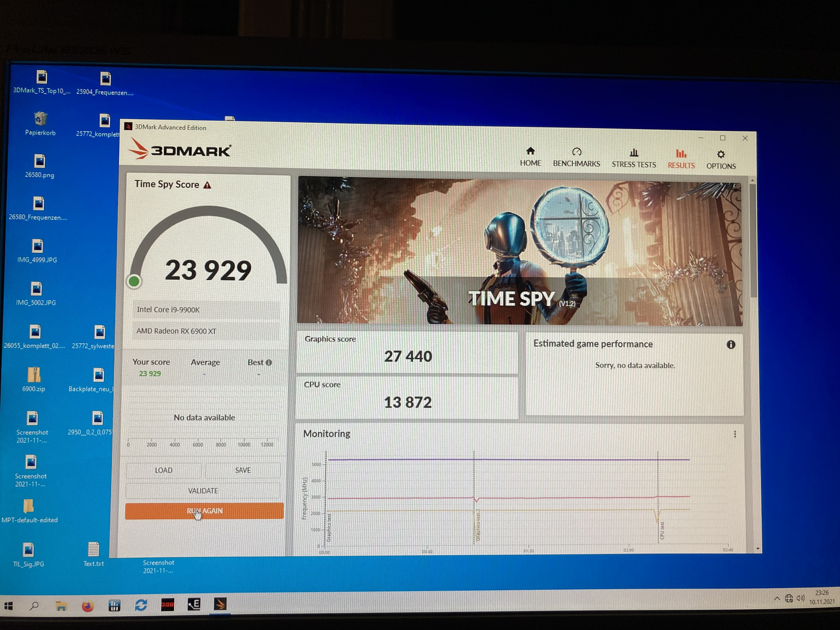
Task: Select the 26055_komplett_02 desktop file
Action: 35,337
